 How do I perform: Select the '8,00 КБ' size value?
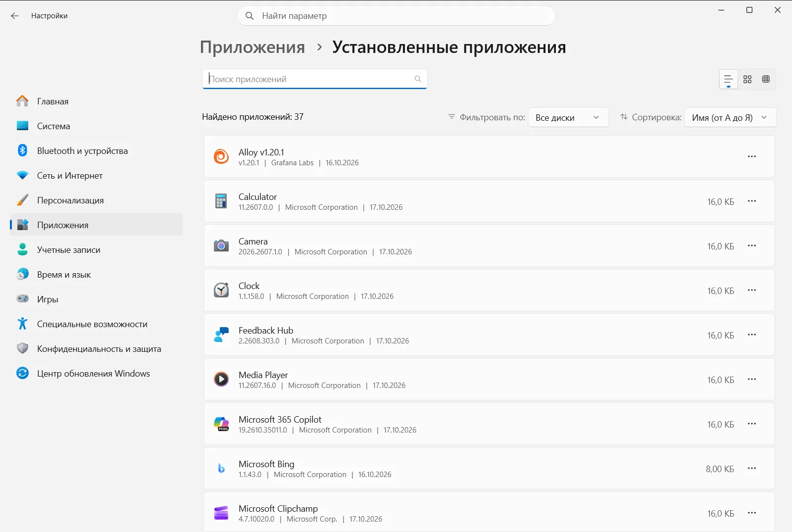(720, 469)
